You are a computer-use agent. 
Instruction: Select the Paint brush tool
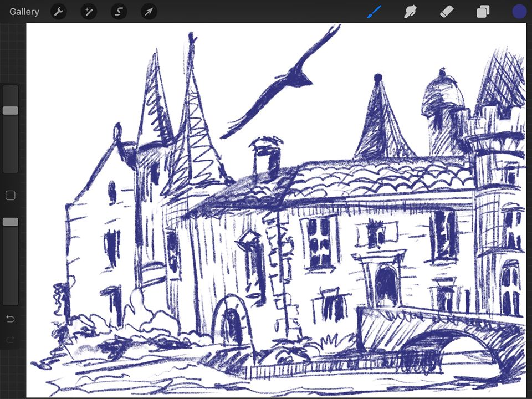point(374,12)
